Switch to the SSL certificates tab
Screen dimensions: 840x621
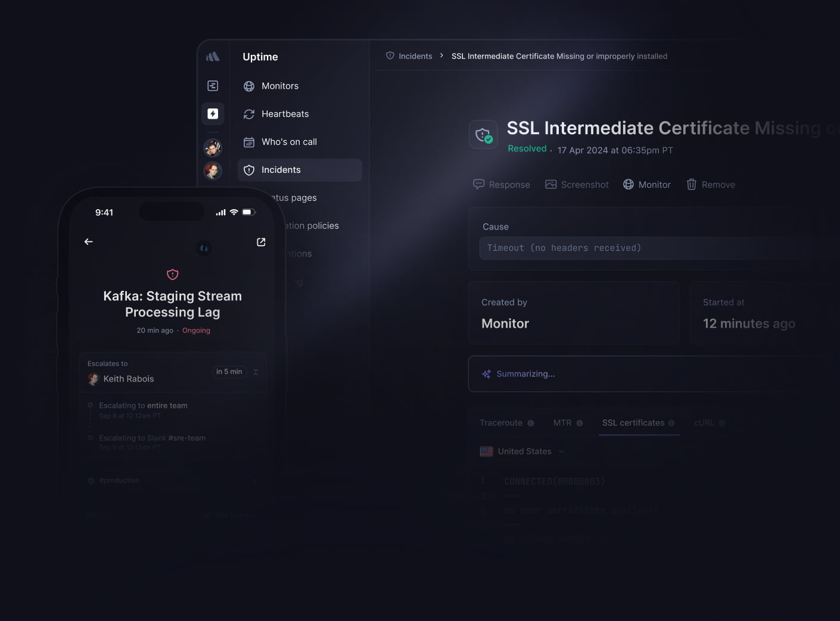[633, 423]
